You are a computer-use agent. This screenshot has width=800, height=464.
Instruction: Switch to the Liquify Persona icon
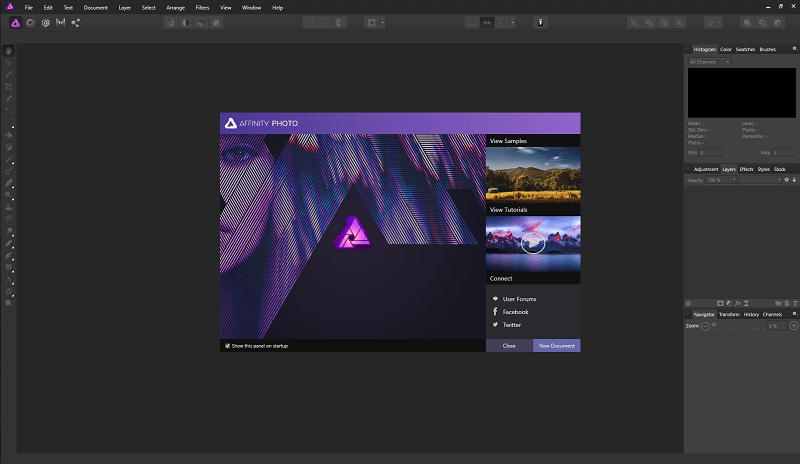pos(31,22)
